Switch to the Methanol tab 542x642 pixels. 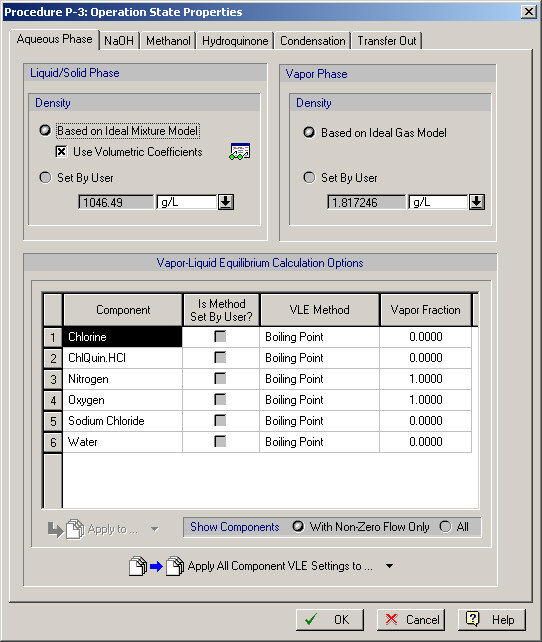click(x=168, y=41)
